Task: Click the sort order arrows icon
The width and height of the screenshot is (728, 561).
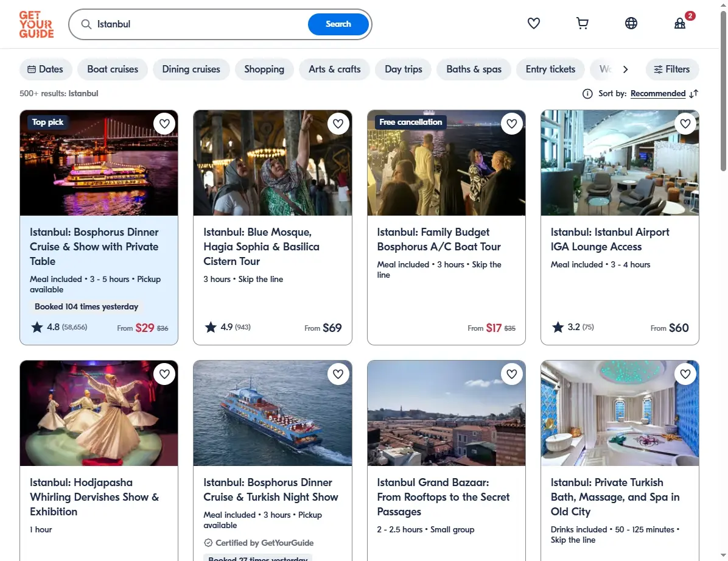Action: tap(694, 94)
